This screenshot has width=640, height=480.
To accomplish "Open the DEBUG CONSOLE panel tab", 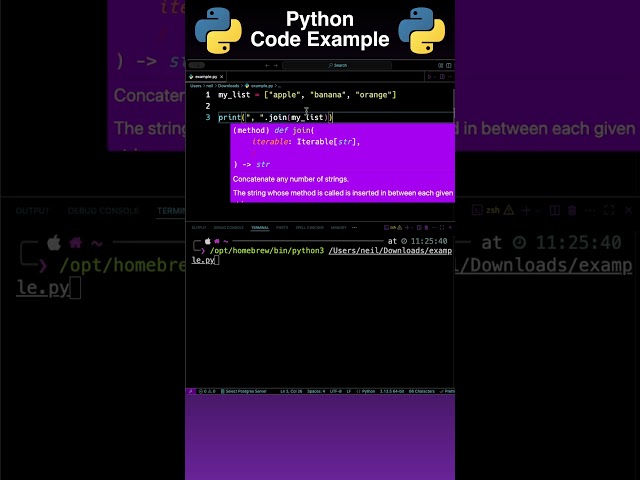I will 229,227.
